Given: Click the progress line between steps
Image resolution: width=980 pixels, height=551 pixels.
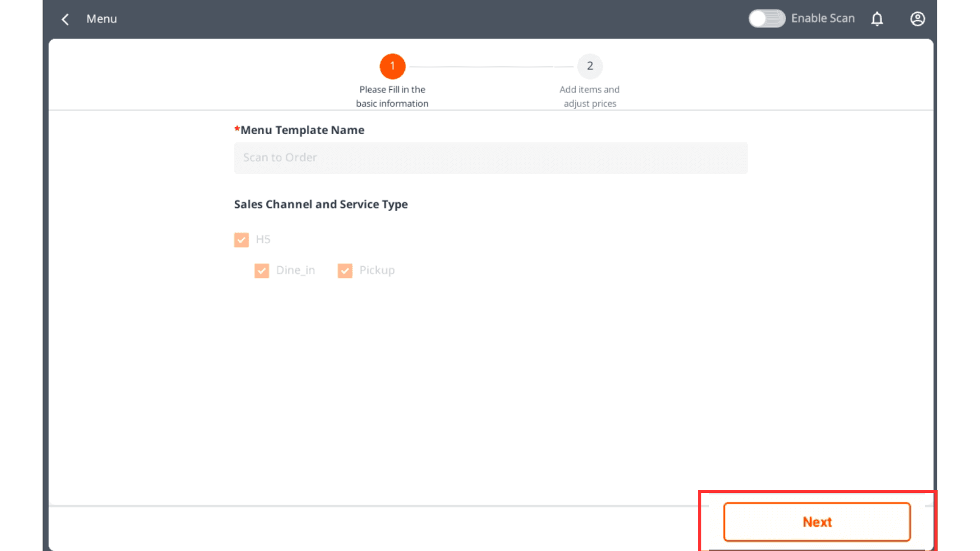Looking at the screenshot, I should [x=490, y=67].
